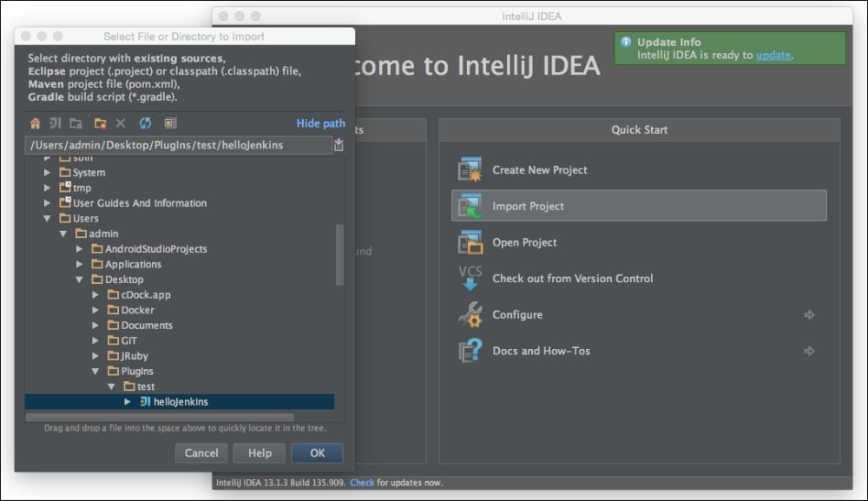Select Import Project in Quick Start

coord(640,206)
